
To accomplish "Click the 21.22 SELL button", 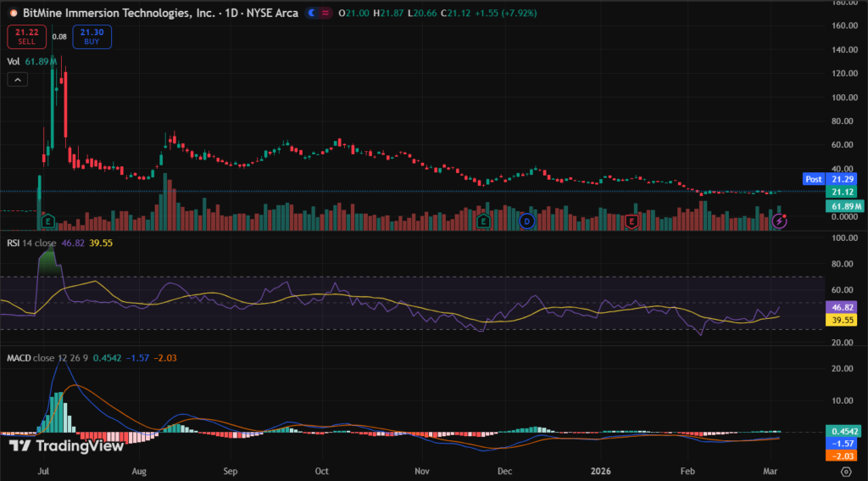I will [x=25, y=36].
